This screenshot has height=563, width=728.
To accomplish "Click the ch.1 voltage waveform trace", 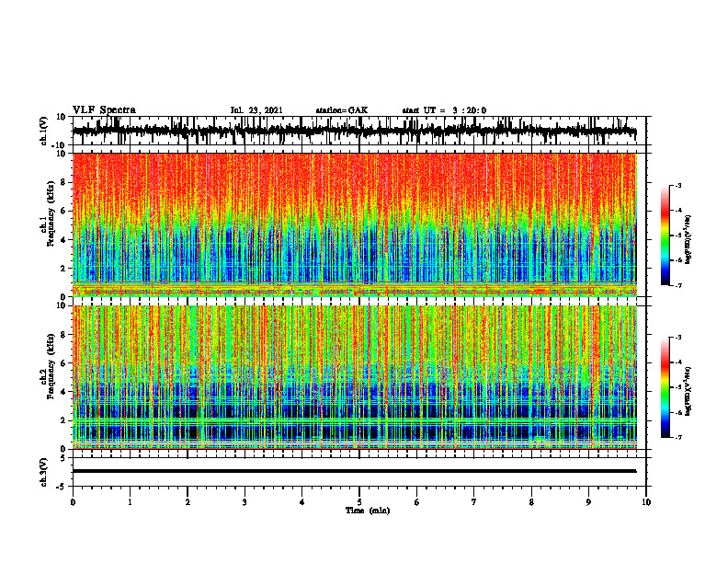I will click(354, 131).
